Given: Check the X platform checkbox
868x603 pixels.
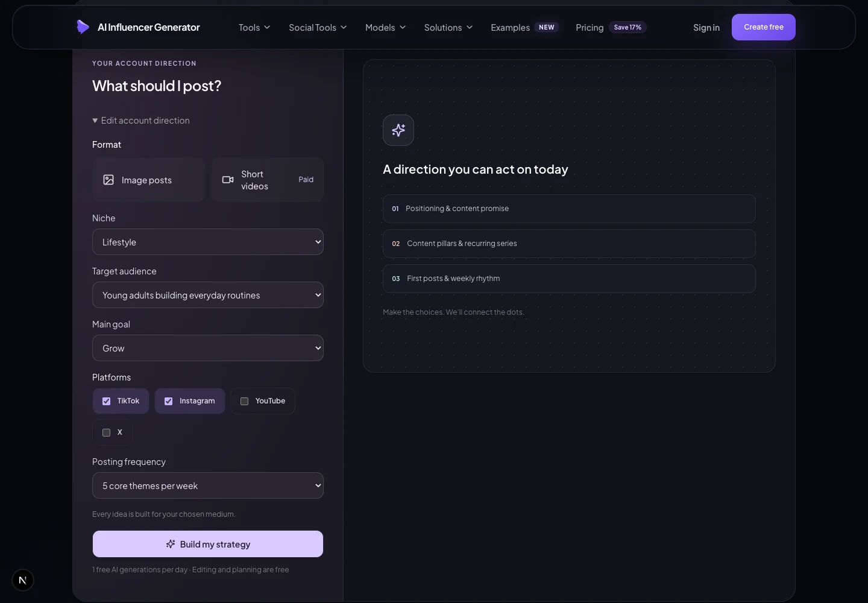Looking at the screenshot, I should click(107, 432).
